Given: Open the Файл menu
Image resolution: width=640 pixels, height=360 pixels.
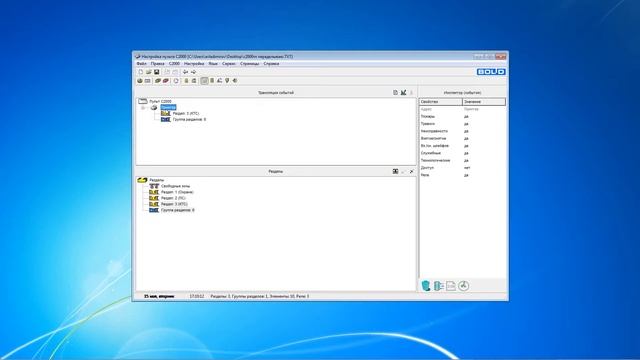Looking at the screenshot, I should 141,64.
